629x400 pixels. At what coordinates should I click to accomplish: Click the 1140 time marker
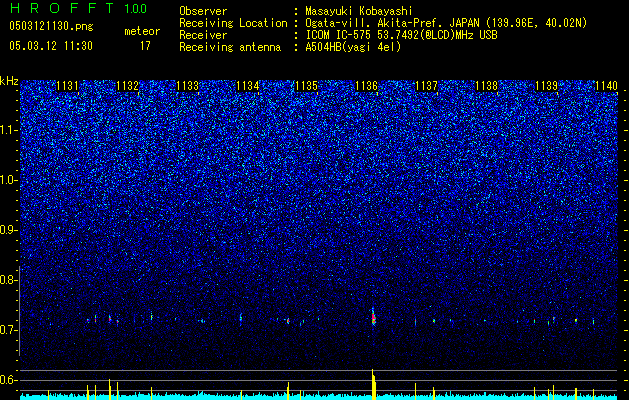tap(606, 86)
